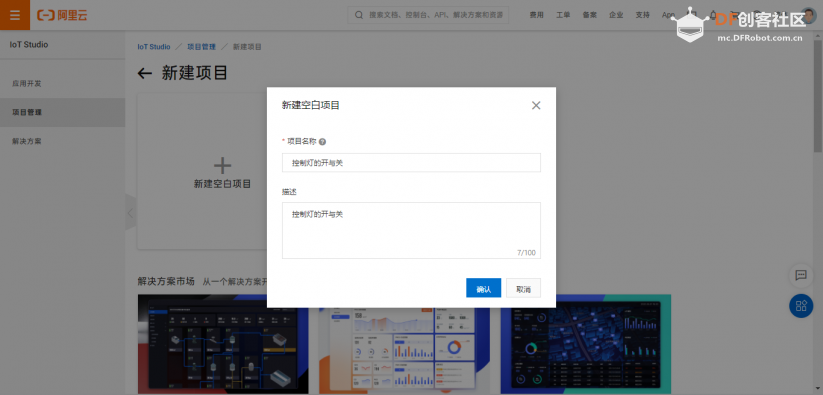823x395 pixels.
Task: Close the 新建空白项目 dialog with X
Action: (x=535, y=105)
